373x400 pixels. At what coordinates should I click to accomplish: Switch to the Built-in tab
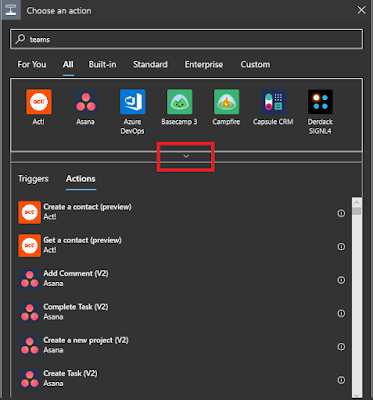click(102, 64)
